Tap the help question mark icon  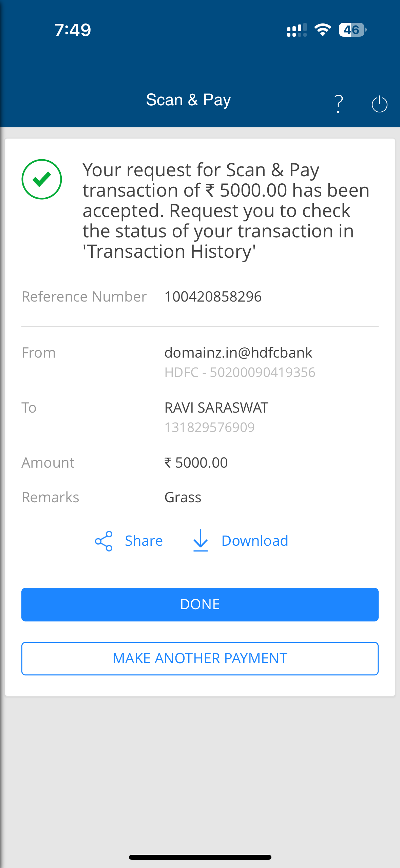(338, 104)
